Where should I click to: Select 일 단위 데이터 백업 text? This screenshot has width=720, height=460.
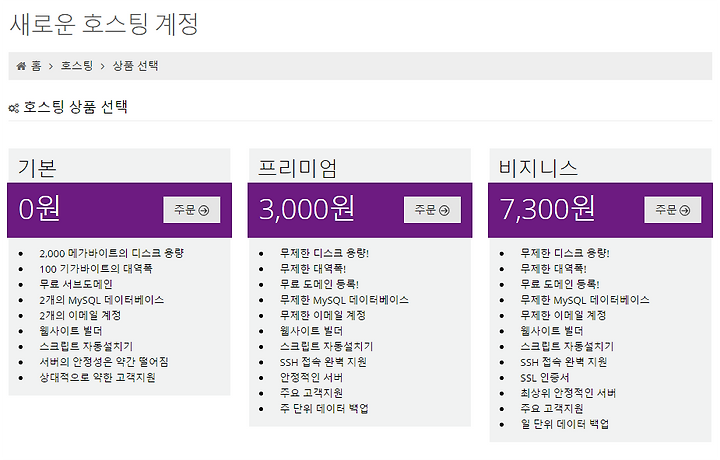click(x=565, y=424)
